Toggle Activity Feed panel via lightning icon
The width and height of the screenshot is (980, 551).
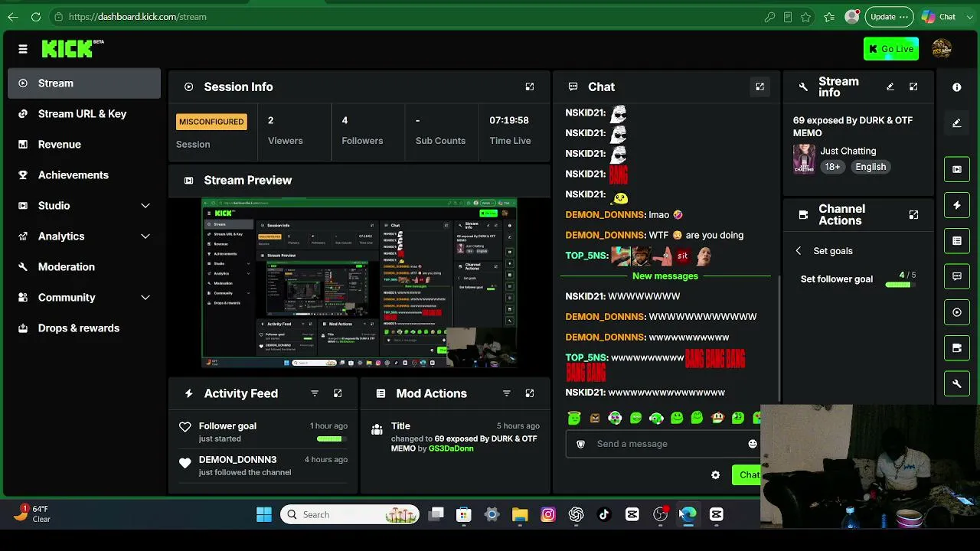pos(957,205)
